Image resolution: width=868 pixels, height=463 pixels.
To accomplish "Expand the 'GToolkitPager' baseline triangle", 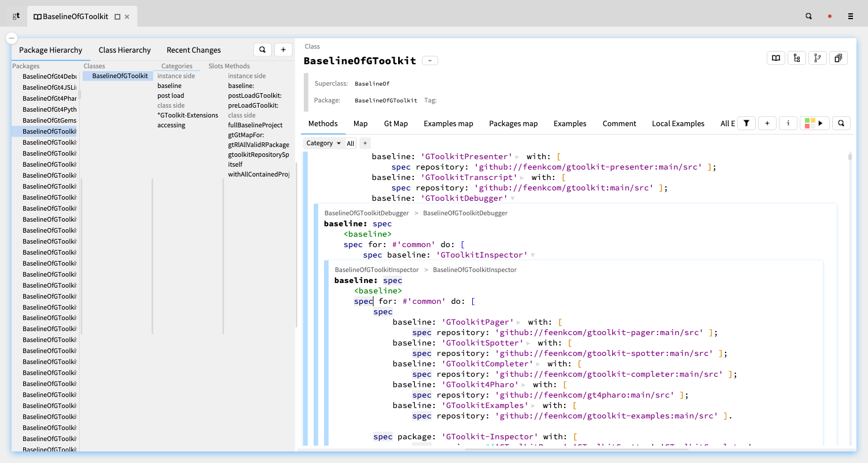I will point(518,322).
